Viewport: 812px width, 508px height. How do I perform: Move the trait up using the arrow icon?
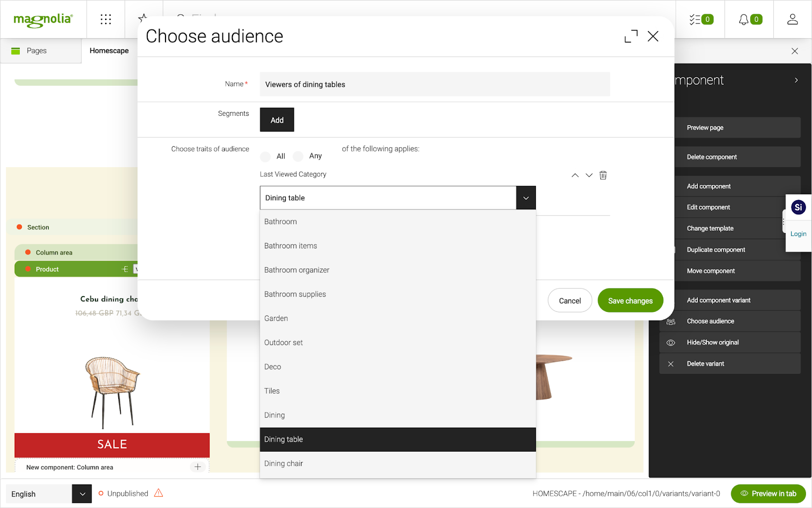click(x=575, y=175)
